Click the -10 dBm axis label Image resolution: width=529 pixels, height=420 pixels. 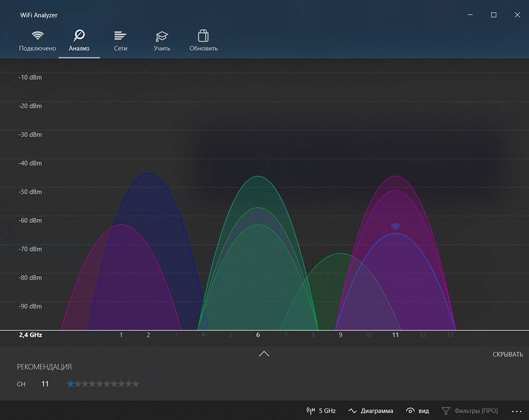tap(30, 77)
